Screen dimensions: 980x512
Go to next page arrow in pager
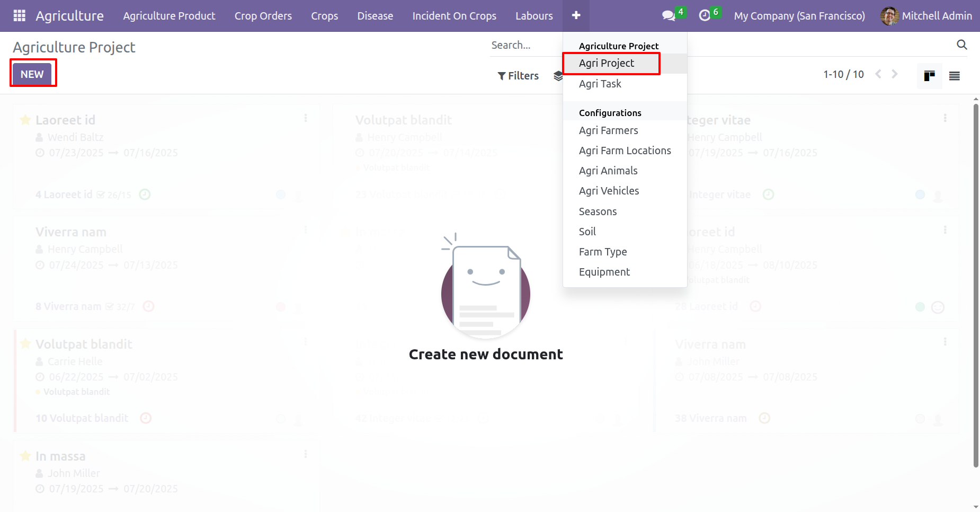895,74
